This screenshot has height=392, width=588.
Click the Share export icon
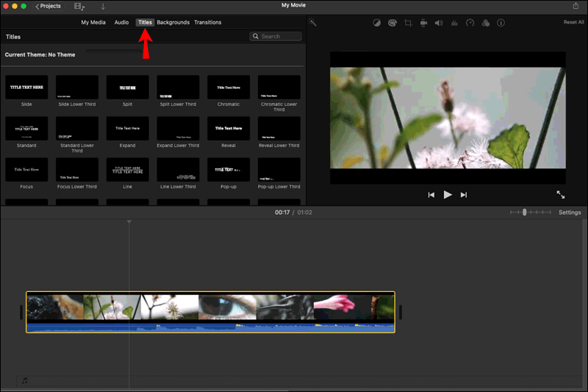pos(576,6)
